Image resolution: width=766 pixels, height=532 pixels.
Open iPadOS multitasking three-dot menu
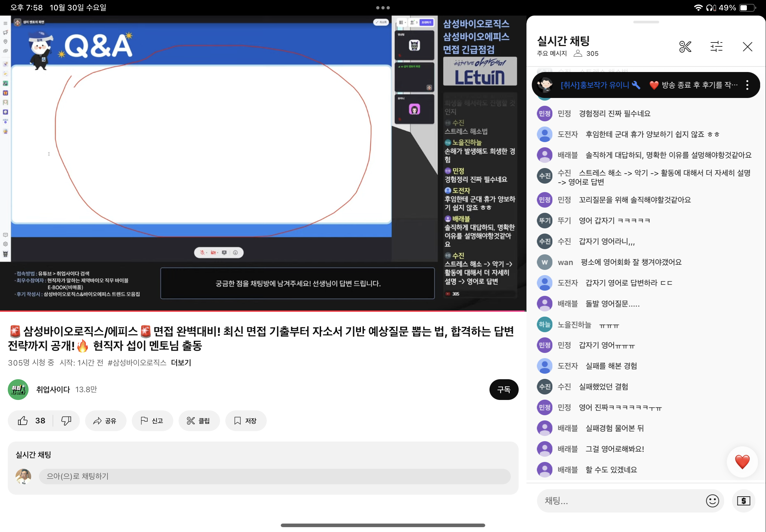tap(383, 7)
